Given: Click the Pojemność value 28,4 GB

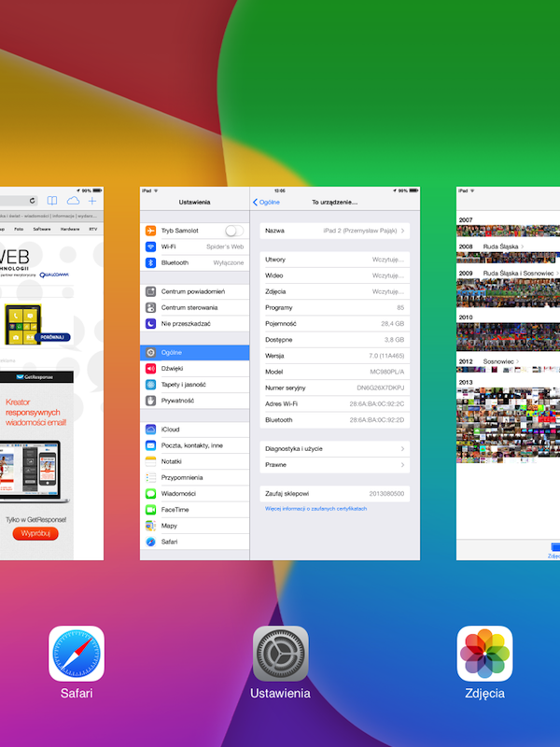Looking at the screenshot, I should (392, 324).
